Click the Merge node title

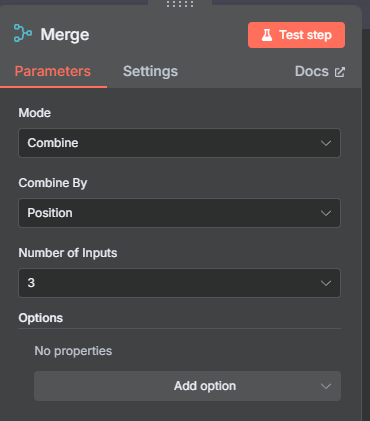pyautogui.click(x=65, y=35)
